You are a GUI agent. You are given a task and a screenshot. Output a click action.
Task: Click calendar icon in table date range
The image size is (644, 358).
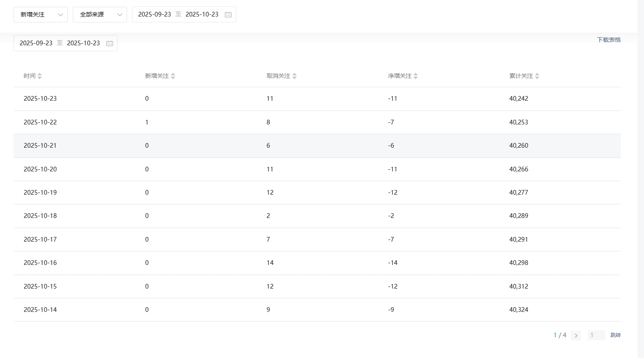(x=109, y=43)
